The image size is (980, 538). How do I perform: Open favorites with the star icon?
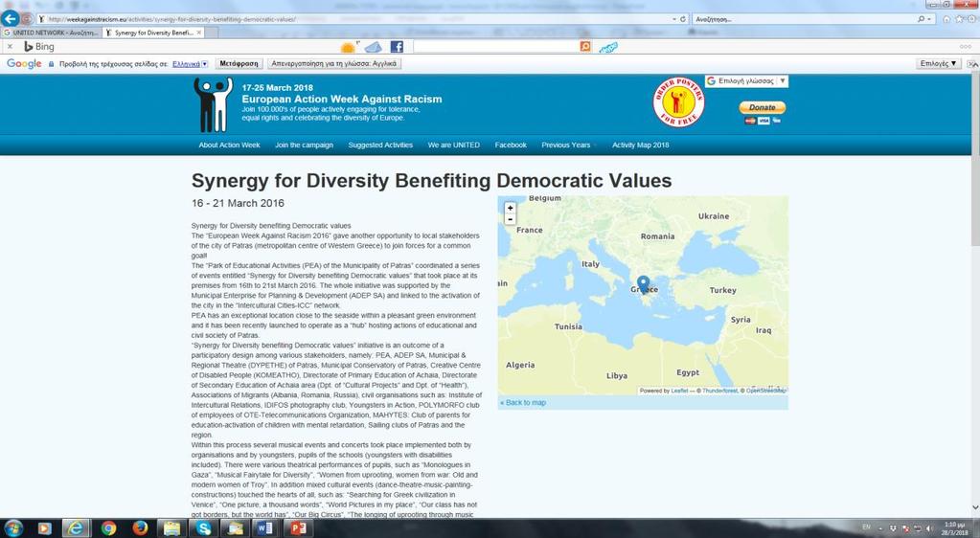click(x=959, y=19)
